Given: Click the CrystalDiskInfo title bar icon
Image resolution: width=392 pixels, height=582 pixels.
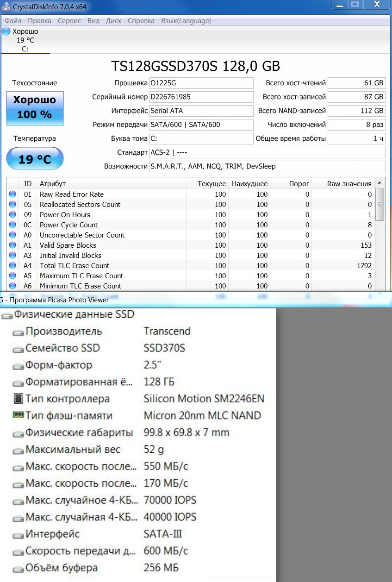Looking at the screenshot, I should click(x=6, y=6).
